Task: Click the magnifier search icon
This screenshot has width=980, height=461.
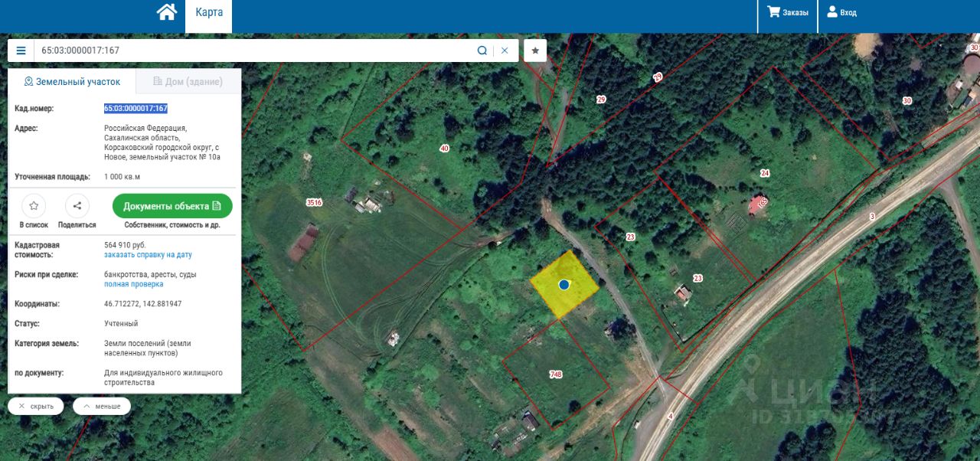Action: point(482,51)
